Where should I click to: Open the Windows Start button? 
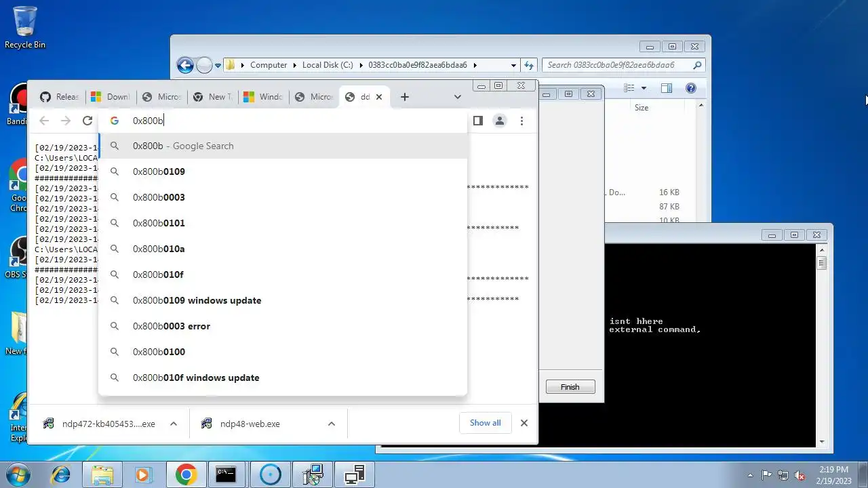[x=19, y=475]
